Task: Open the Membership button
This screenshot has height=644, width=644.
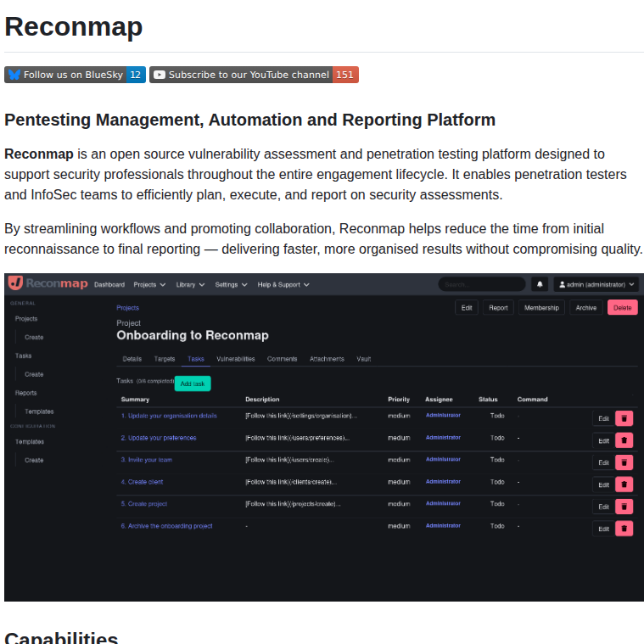Action: click(x=541, y=308)
